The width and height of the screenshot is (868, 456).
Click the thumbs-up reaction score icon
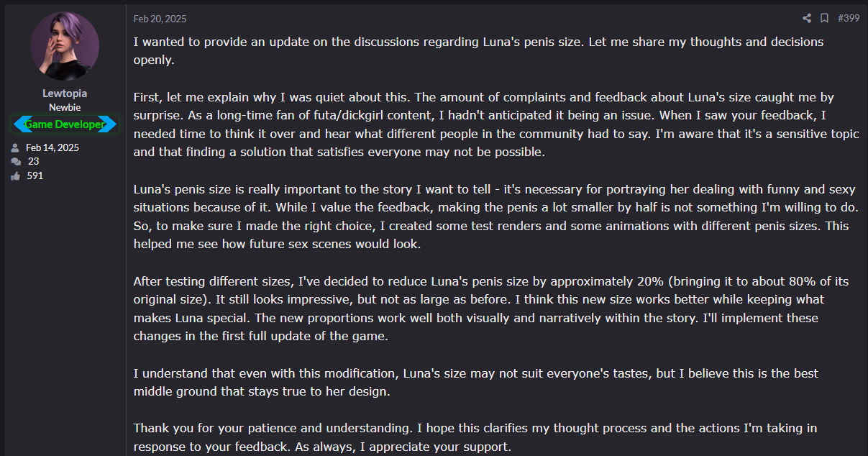[x=15, y=175]
